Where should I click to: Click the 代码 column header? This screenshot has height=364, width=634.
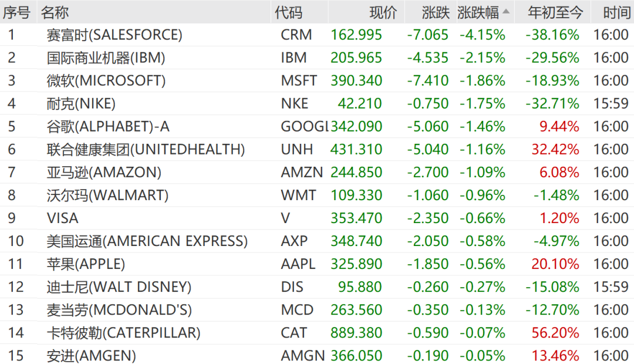[x=288, y=12]
